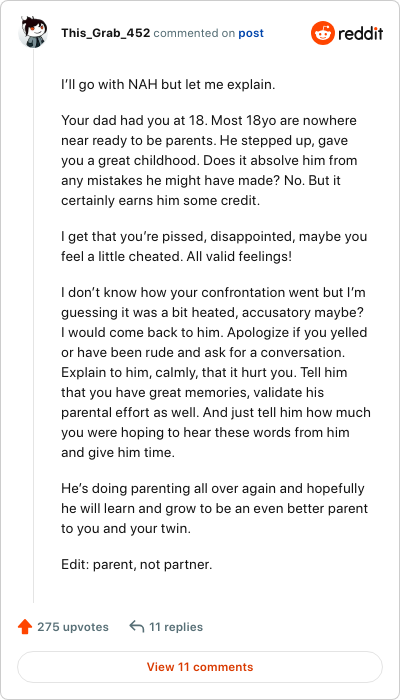This screenshot has width=400, height=700.
Task: Click the "Edit: parent, not partner." line
Action: [x=137, y=565]
